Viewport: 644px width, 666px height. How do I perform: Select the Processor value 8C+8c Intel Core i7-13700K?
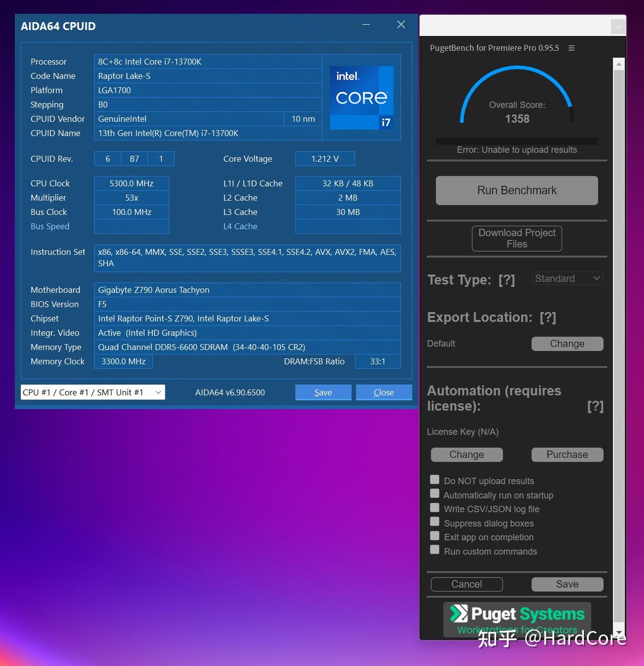208,62
